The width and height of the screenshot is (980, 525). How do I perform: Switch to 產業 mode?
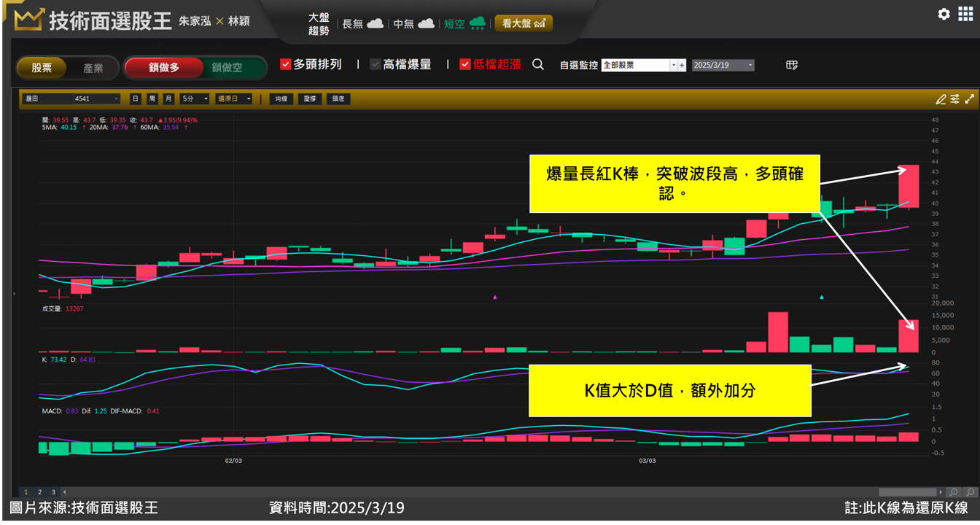pyautogui.click(x=93, y=68)
